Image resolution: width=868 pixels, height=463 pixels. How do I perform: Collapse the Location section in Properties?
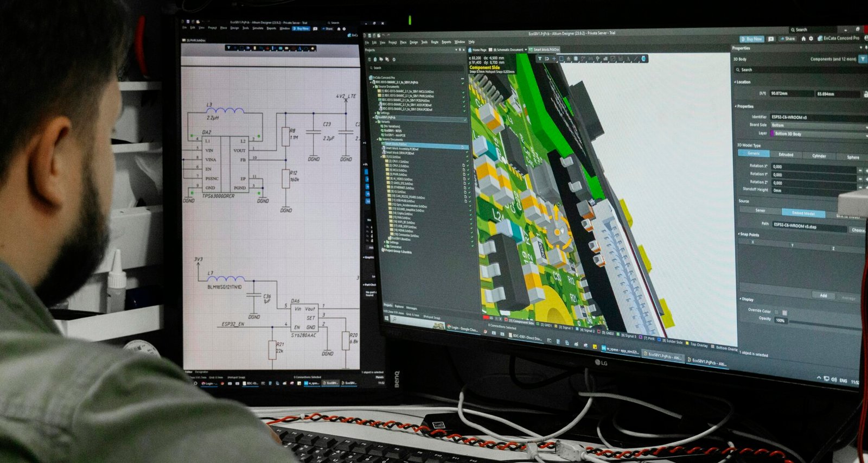742,82
